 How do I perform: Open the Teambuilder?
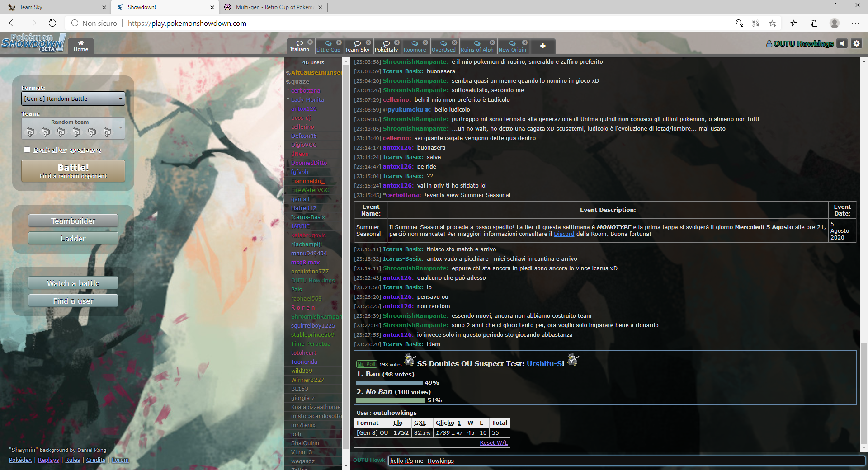point(73,221)
